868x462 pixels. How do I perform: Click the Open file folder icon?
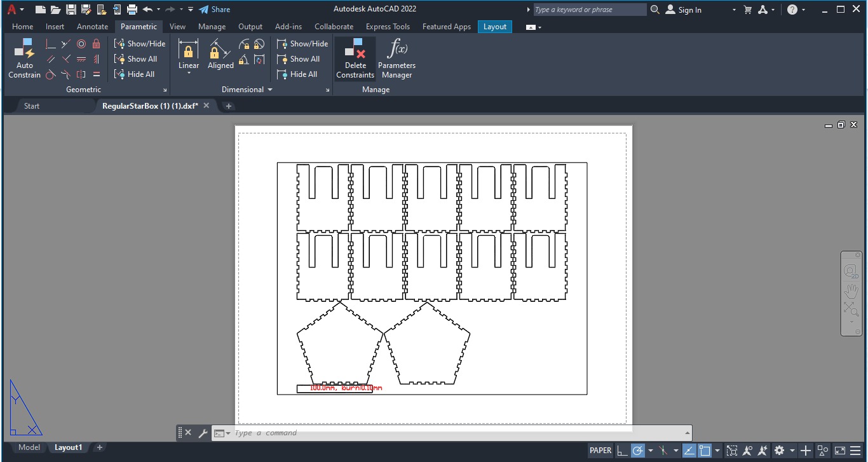(x=55, y=10)
